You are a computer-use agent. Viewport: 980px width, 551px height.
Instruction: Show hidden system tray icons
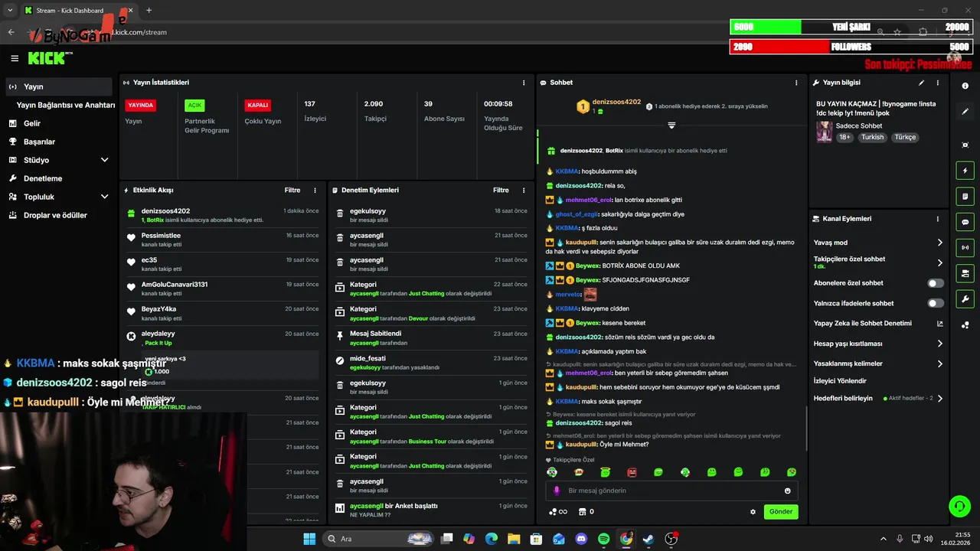(x=884, y=539)
